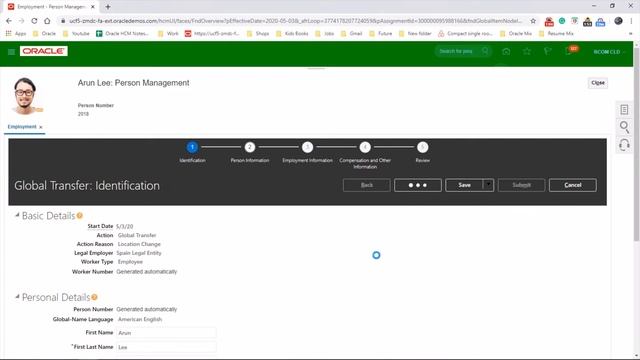Open the Youtube bookmarks folder
The width and height of the screenshot is (640, 360).
coord(76,33)
